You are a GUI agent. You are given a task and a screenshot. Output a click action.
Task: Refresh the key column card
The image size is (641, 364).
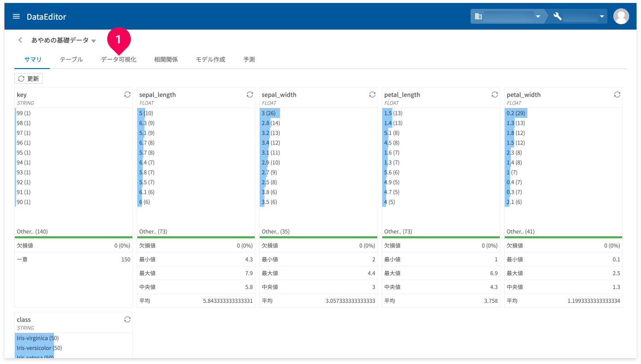(x=127, y=94)
